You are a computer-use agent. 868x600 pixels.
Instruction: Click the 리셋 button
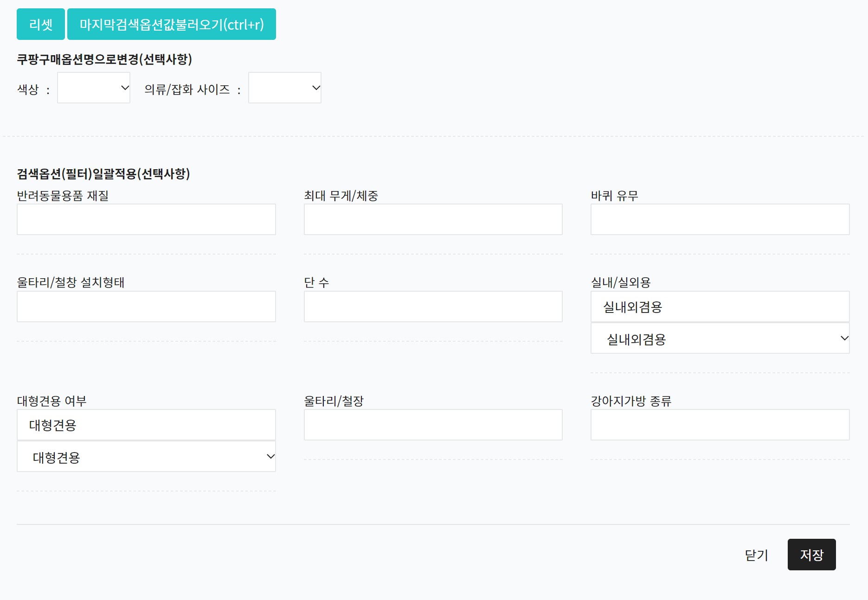tap(41, 24)
